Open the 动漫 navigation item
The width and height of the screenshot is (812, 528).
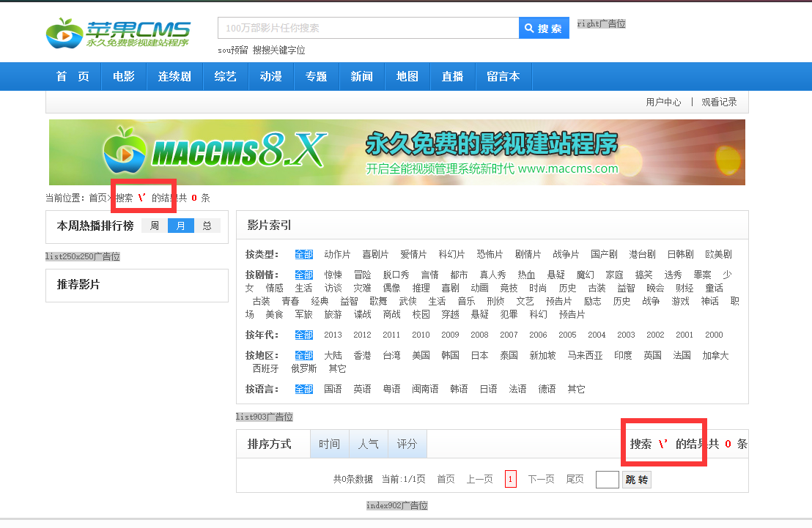[271, 77]
